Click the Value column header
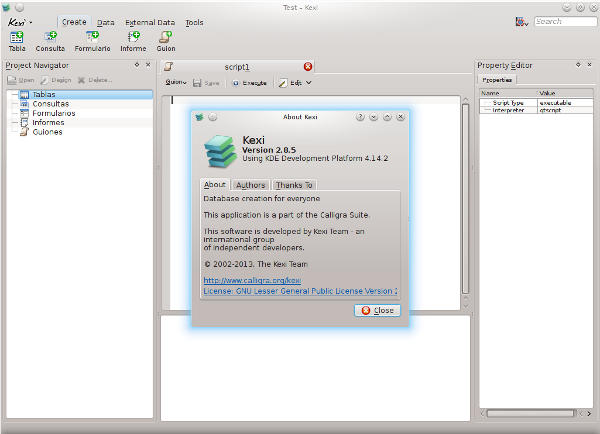600x434 pixels. coord(566,93)
